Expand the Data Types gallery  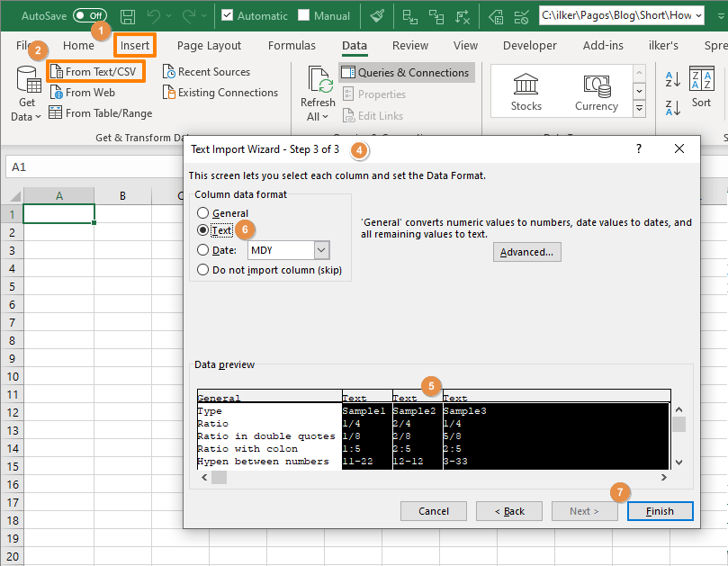point(639,108)
